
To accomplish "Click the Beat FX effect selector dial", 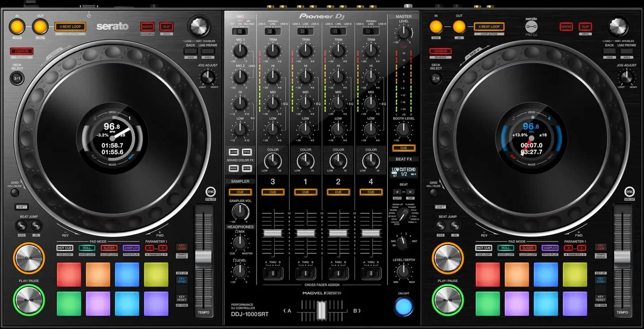I will (x=402, y=215).
